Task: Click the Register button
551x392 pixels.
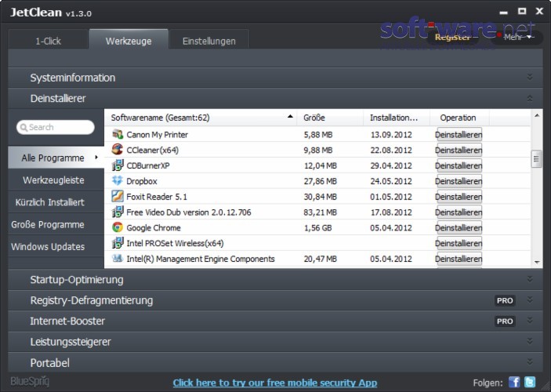Action: (452, 38)
